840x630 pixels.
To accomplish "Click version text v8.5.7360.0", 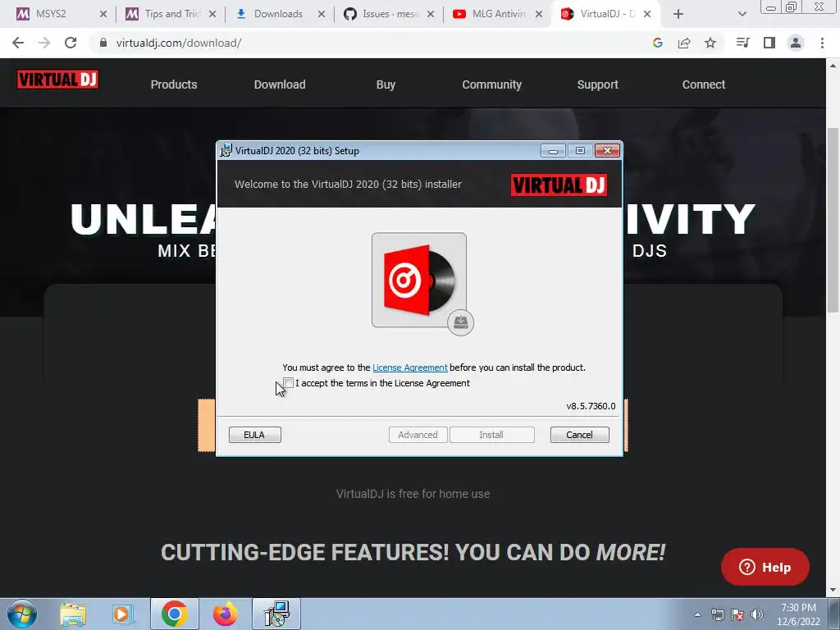I will [591, 406].
